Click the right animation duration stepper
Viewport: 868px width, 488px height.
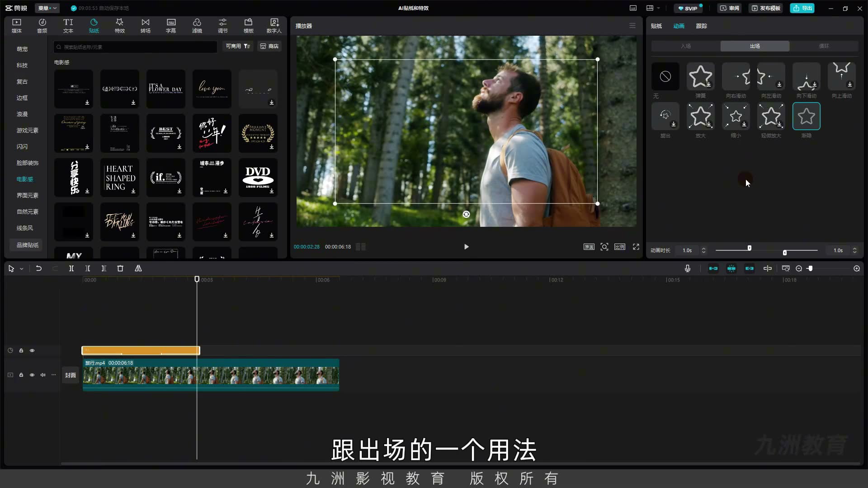click(x=854, y=250)
